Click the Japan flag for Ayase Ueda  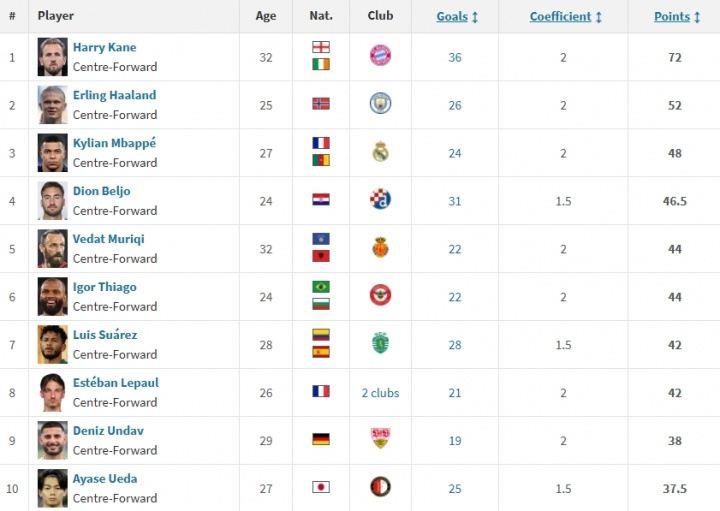(x=321, y=487)
